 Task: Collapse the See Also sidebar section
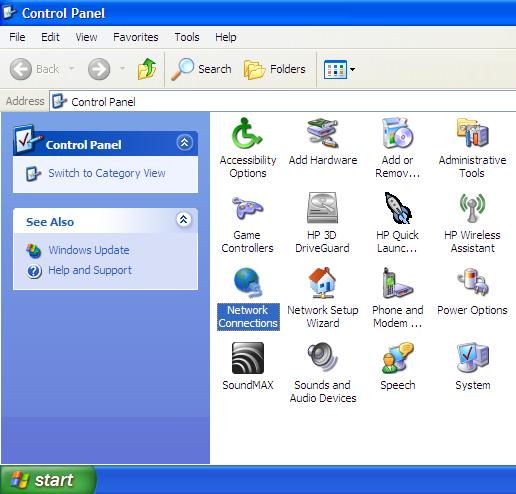[183, 219]
